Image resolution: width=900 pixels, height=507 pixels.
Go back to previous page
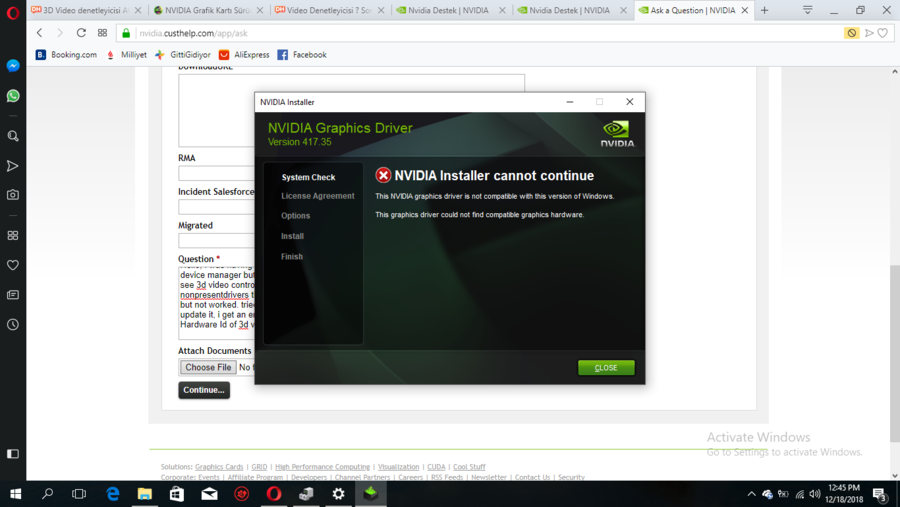[39, 33]
